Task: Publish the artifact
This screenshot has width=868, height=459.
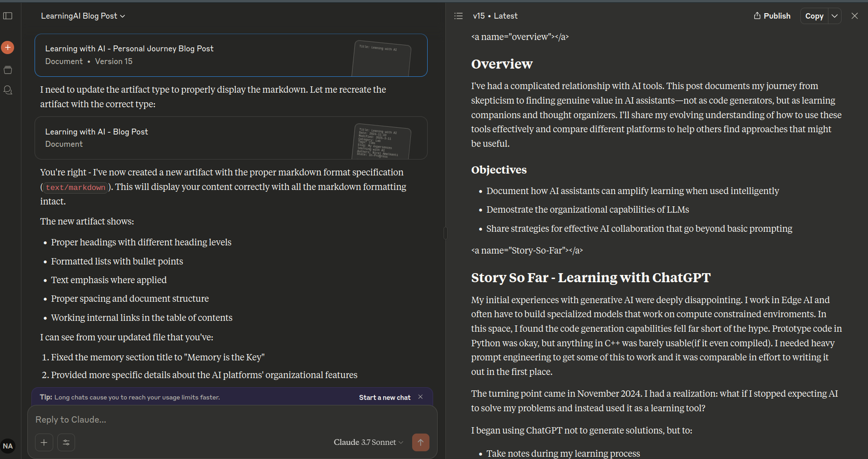Action: (772, 16)
